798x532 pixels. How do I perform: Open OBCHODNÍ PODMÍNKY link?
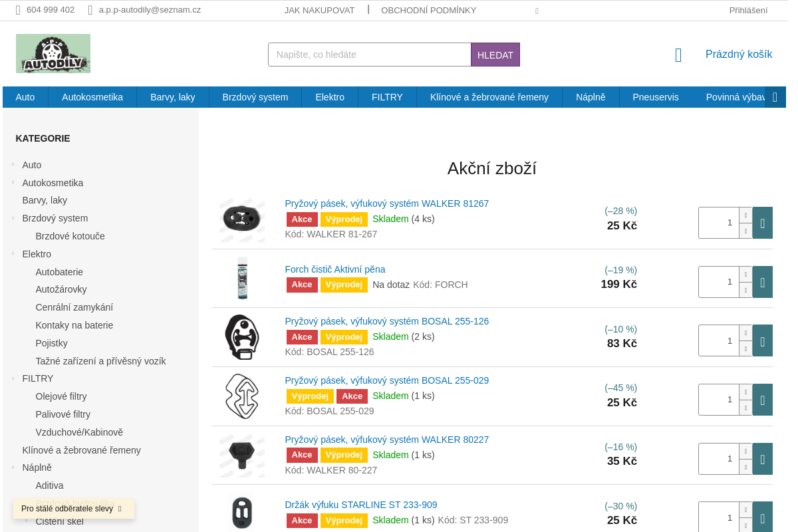click(x=429, y=10)
